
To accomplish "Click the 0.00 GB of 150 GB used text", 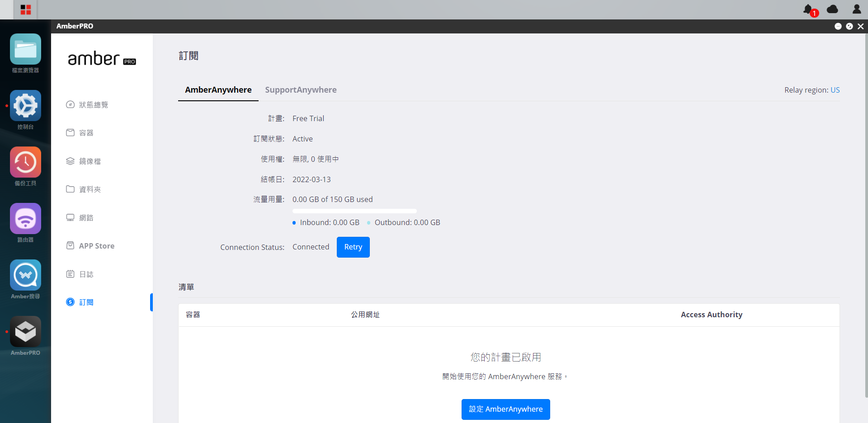I will coord(332,199).
